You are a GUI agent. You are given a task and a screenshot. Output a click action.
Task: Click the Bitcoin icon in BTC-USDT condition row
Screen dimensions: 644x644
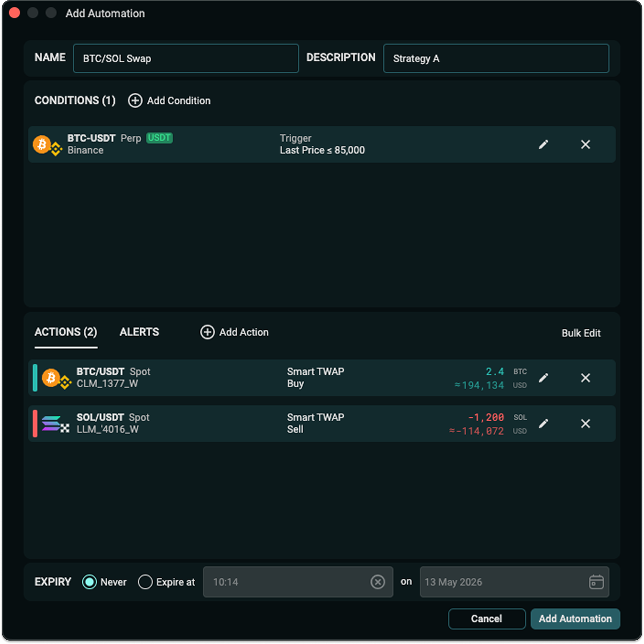tap(42, 144)
